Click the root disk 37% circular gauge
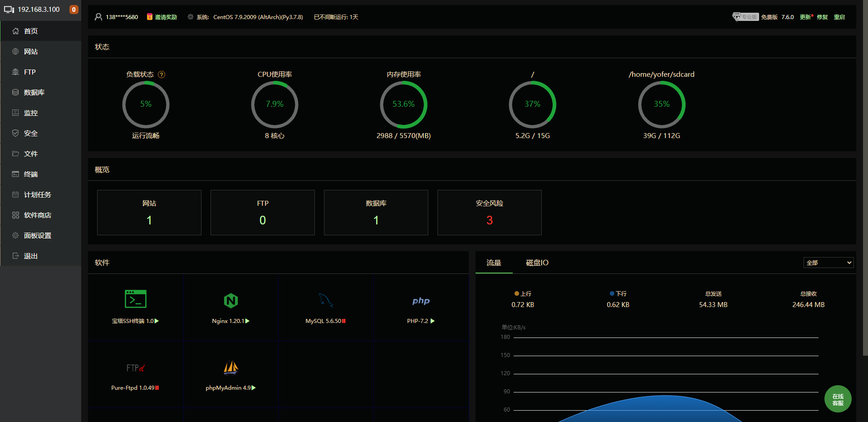The height and width of the screenshot is (422, 868). pyautogui.click(x=533, y=104)
